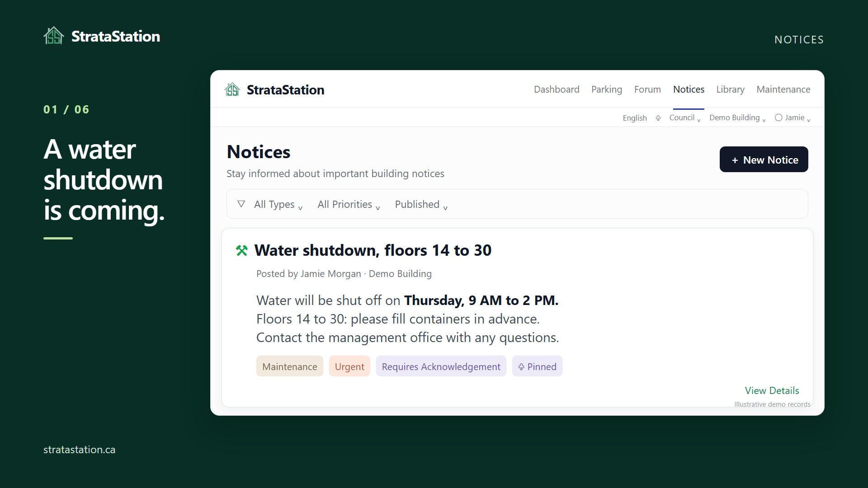
Task: Open the Jamie account menu
Action: 793,118
